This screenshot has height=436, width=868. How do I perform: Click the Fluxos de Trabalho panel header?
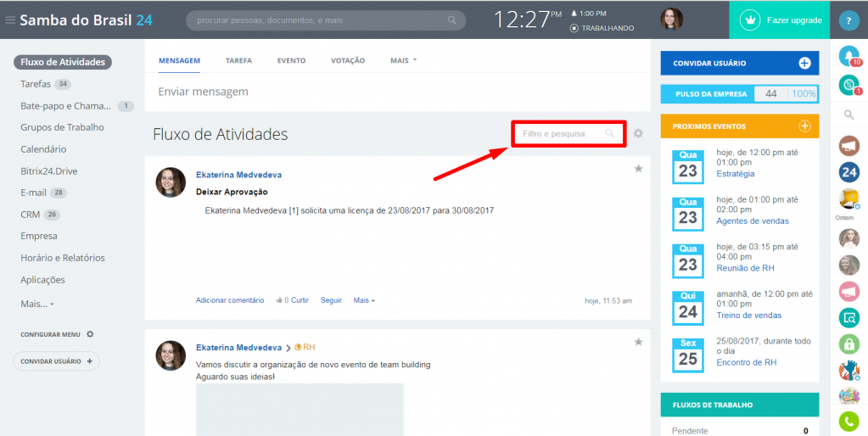[740, 405]
